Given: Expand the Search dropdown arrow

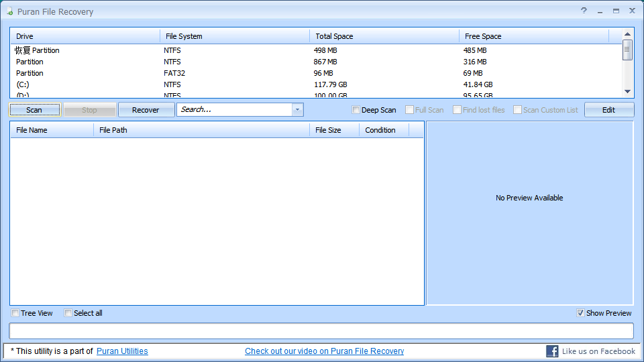Looking at the screenshot, I should coord(297,109).
